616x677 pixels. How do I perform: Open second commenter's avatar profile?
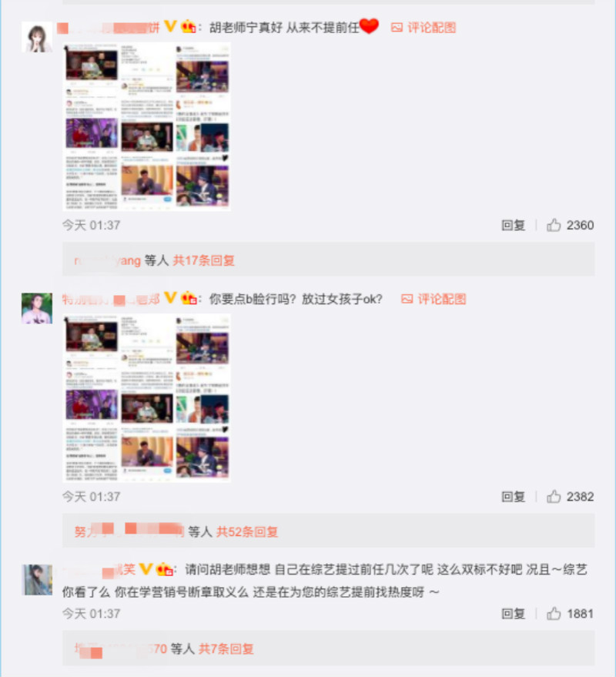click(x=37, y=308)
